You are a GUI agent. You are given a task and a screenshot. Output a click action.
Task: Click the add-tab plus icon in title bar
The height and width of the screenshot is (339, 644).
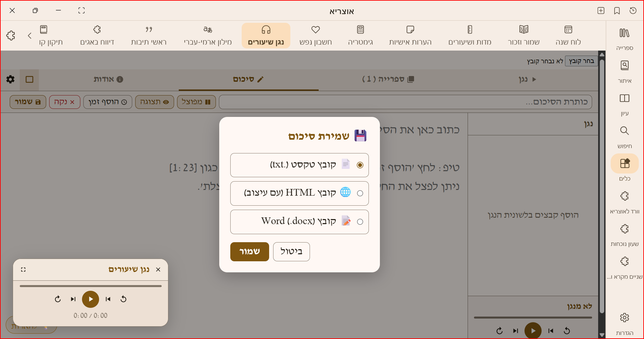coord(601,11)
